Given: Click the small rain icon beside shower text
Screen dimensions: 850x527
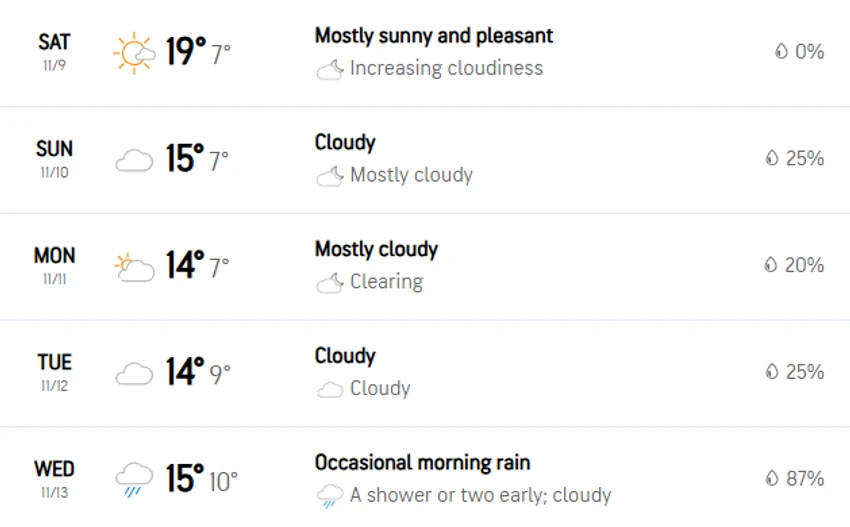Looking at the screenshot, I should click(x=330, y=496).
